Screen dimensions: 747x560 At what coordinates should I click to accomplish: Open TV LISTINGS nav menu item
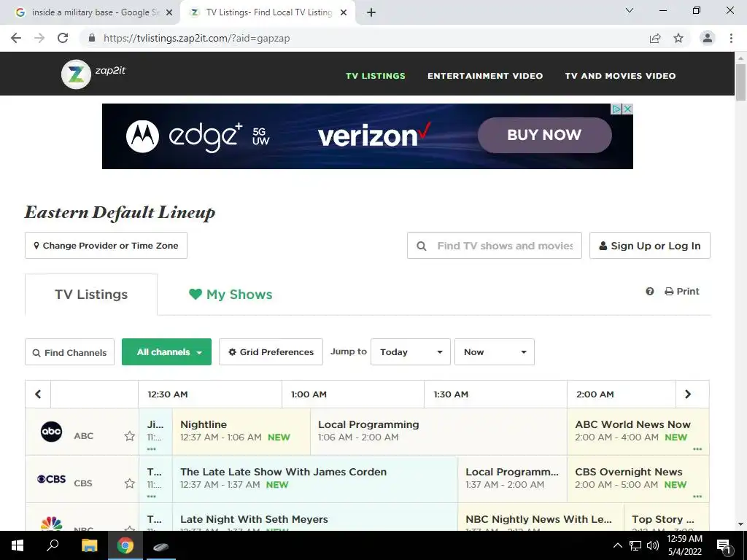tap(376, 76)
